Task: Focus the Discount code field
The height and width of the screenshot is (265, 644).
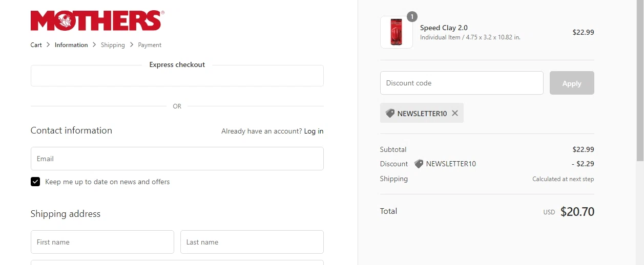Action: pyautogui.click(x=462, y=83)
